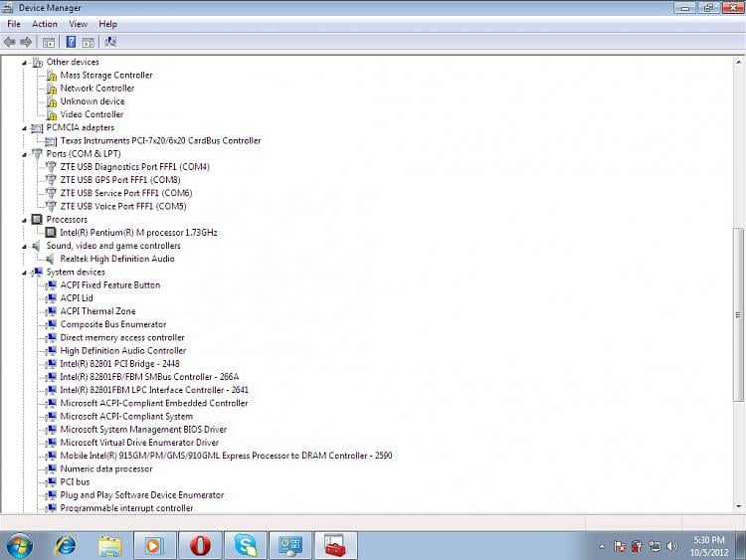This screenshot has height=560, width=746.
Task: Select Mobile Intel 915GM Processor to DRAM Controller
Action: [226, 456]
